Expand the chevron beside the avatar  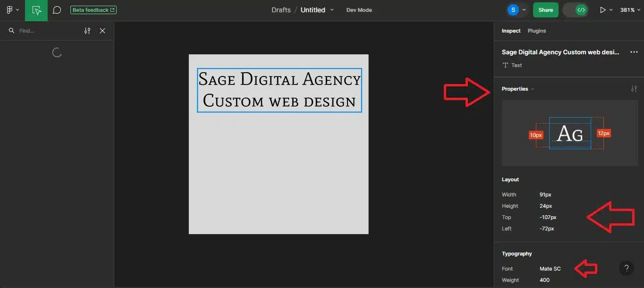point(524,10)
